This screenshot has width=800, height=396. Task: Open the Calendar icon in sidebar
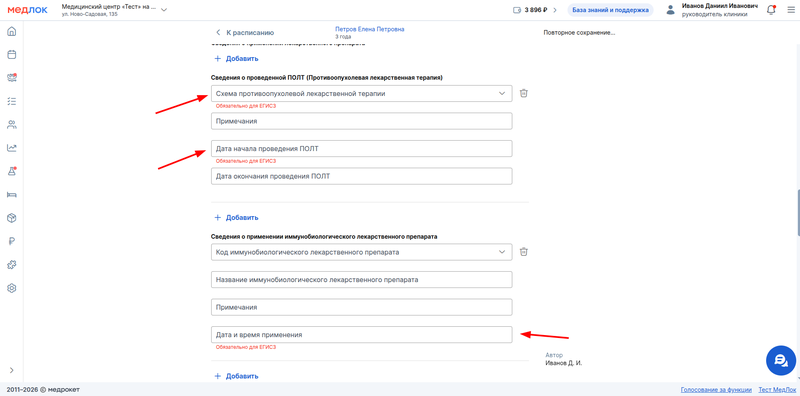pyautogui.click(x=12, y=55)
